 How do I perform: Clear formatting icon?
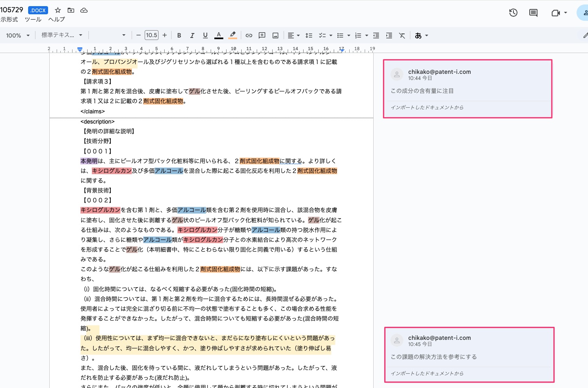point(402,35)
